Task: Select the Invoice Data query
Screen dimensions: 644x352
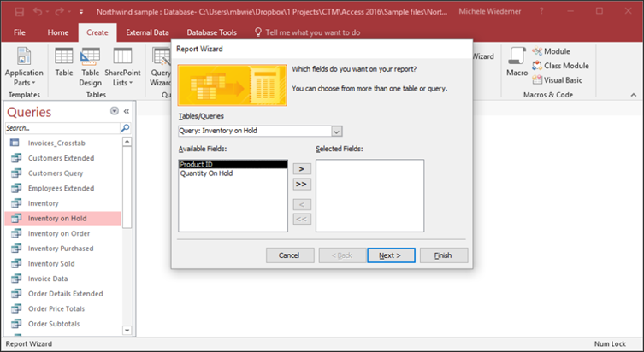Action: click(x=63, y=279)
